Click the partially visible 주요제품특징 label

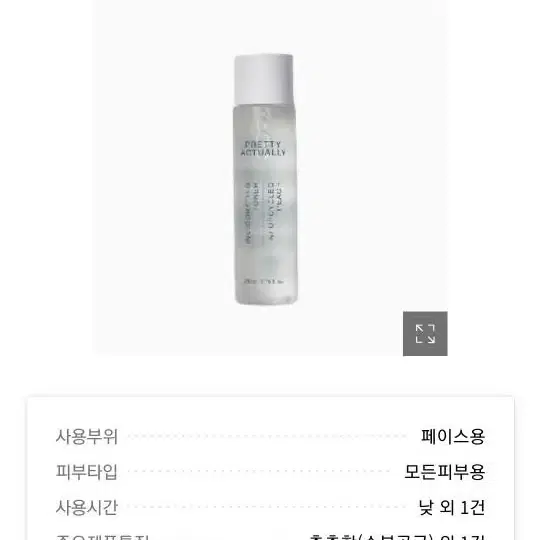pos(103,537)
